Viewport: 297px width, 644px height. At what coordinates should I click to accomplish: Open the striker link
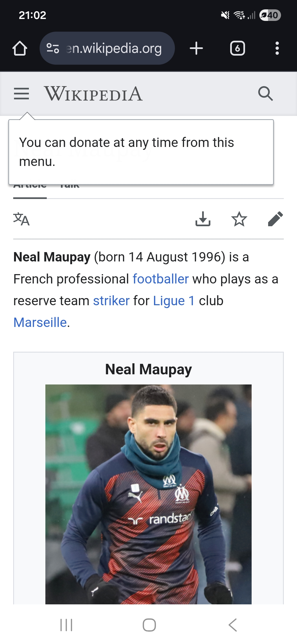click(111, 301)
